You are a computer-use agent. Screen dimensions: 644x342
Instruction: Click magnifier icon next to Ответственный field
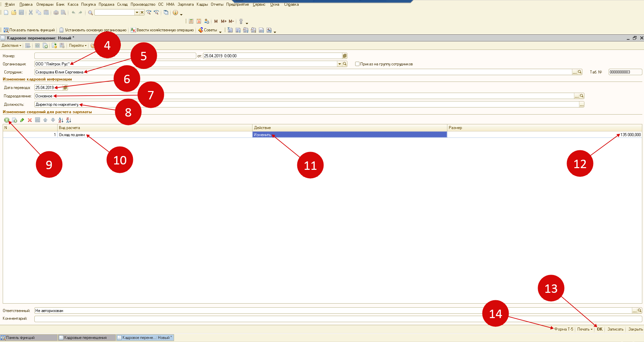click(640, 311)
